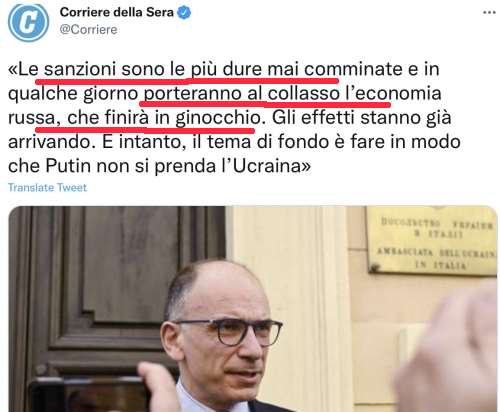Open the attached tweet photo
Image resolution: width=500 pixels, height=412 pixels.
click(x=253, y=309)
